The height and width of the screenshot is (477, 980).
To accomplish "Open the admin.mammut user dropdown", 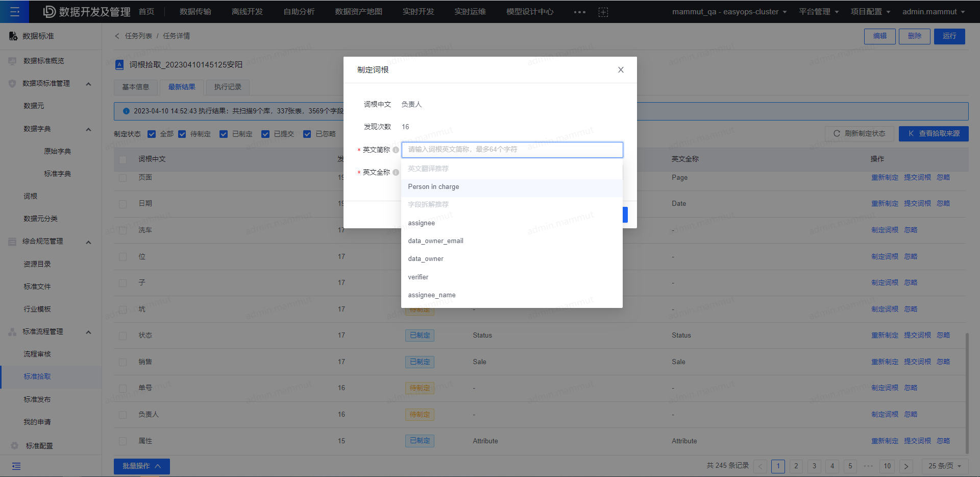I will click(x=934, y=12).
